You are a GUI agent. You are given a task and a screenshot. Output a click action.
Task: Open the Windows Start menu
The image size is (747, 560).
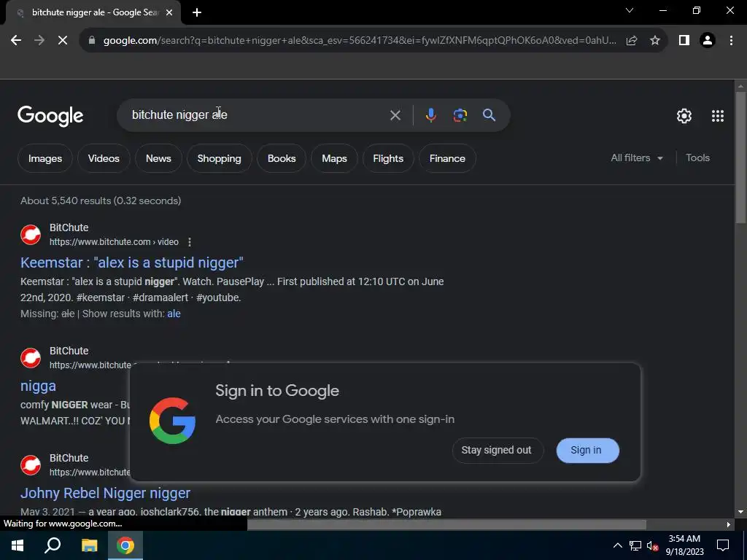[18, 545]
